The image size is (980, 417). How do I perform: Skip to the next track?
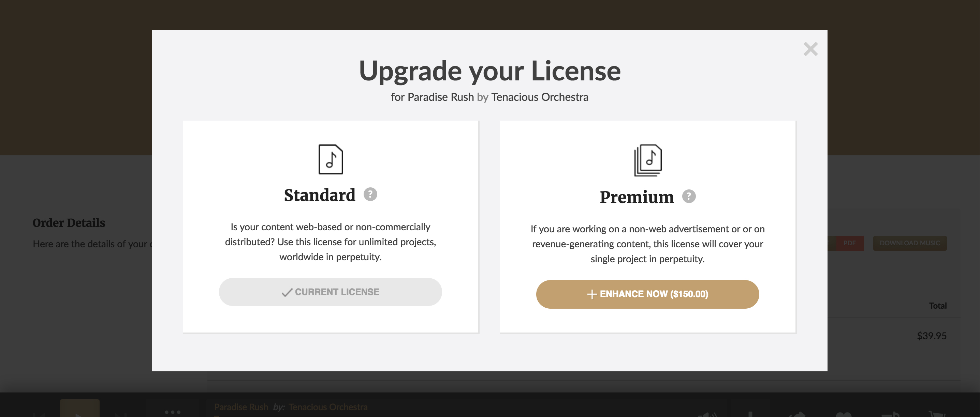coord(121,415)
